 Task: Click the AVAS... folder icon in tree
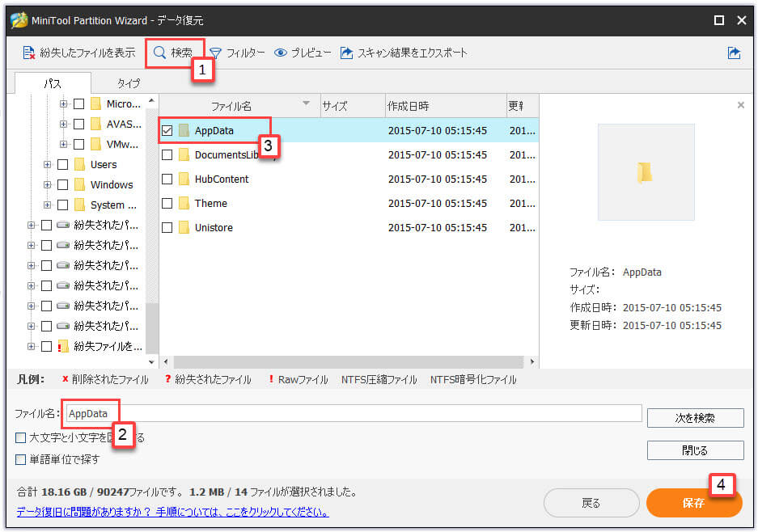coord(95,125)
